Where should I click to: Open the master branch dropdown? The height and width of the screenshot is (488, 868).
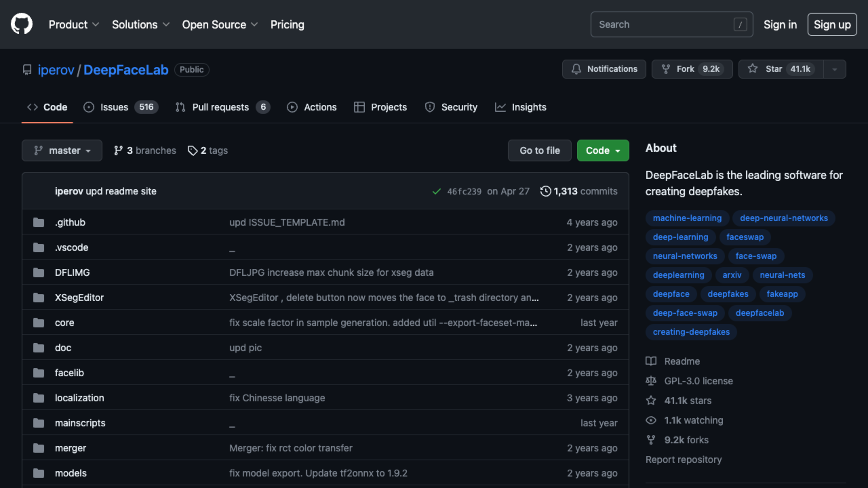(x=62, y=150)
